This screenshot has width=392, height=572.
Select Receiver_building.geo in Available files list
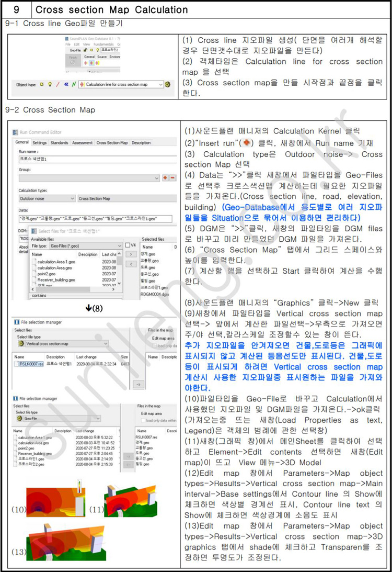tap(56, 280)
